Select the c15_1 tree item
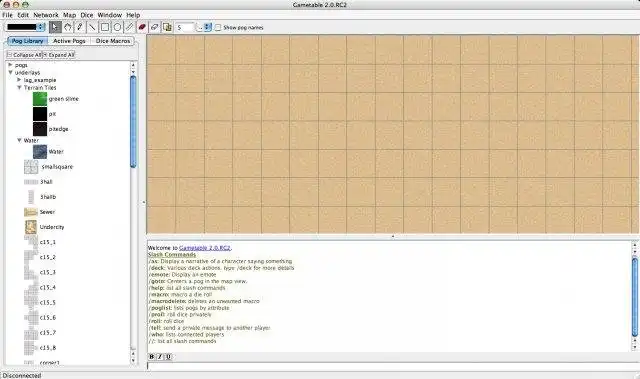Screen dimensions: 640x379 click(x=47, y=242)
